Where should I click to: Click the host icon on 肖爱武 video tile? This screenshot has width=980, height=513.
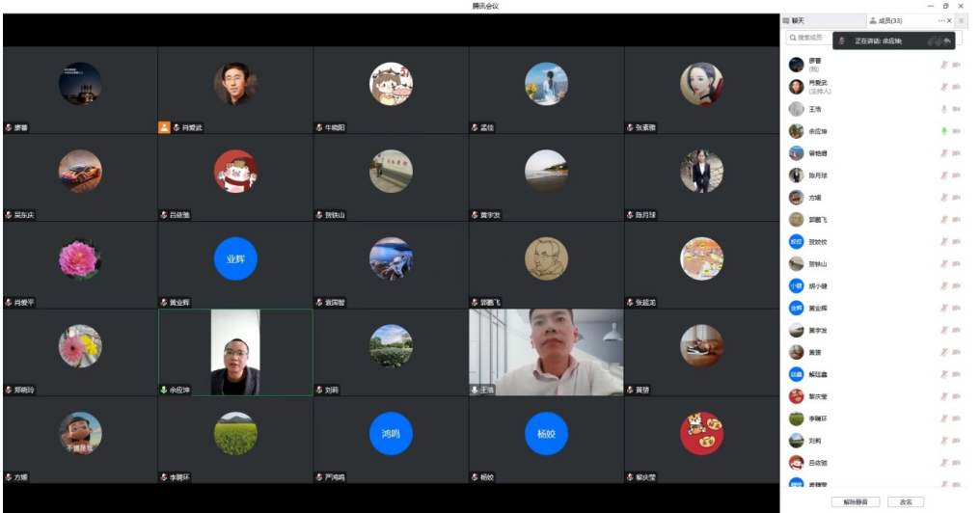pyautogui.click(x=164, y=127)
